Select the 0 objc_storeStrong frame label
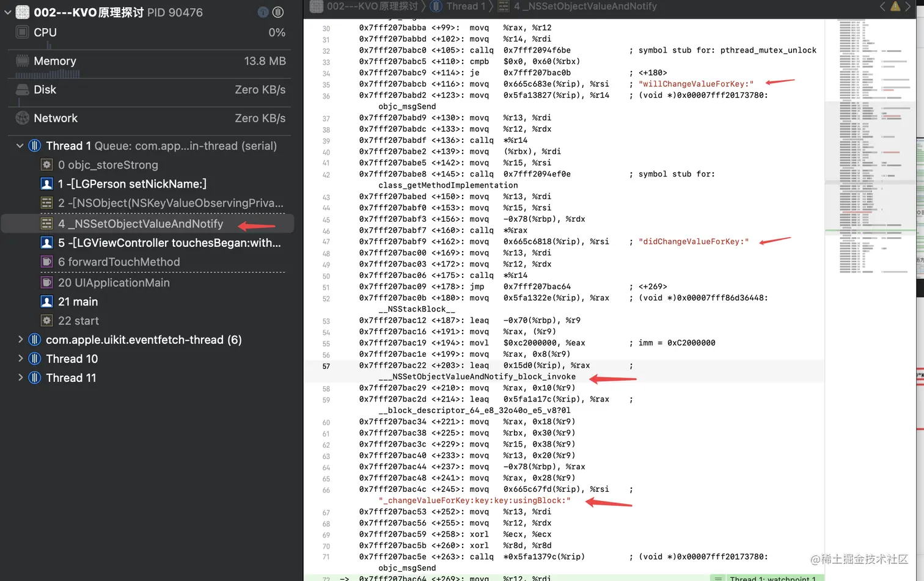The image size is (924, 581). pos(108,165)
